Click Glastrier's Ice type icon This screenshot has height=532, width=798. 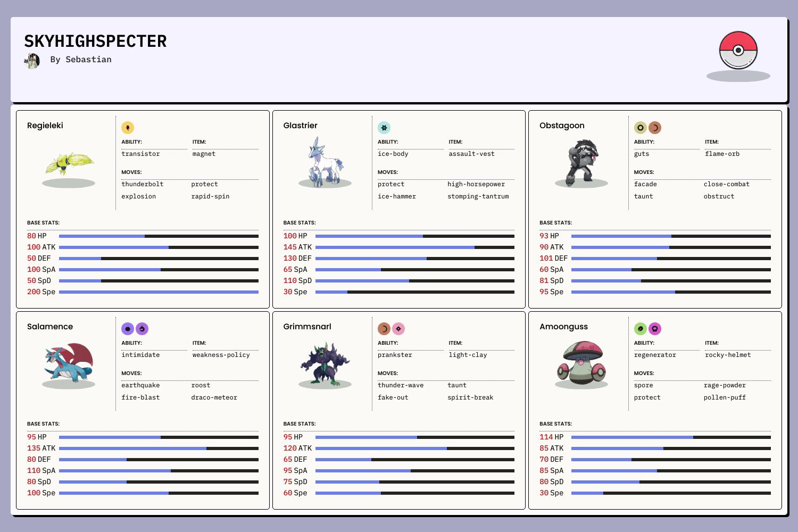tap(384, 128)
